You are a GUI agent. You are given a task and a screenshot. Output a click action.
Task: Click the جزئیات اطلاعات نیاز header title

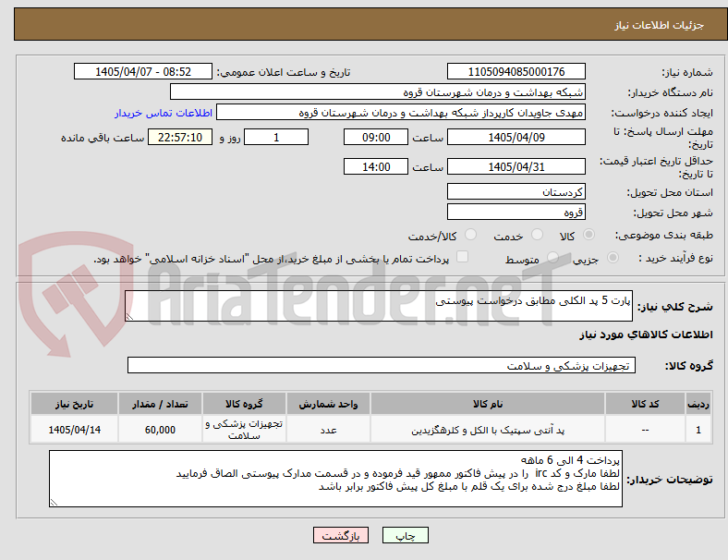point(660,25)
